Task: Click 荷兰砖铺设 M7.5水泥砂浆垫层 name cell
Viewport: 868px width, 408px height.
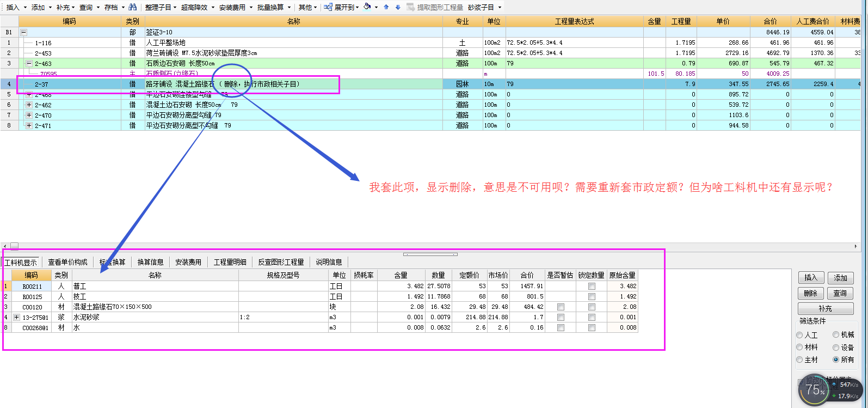Action: coord(293,53)
